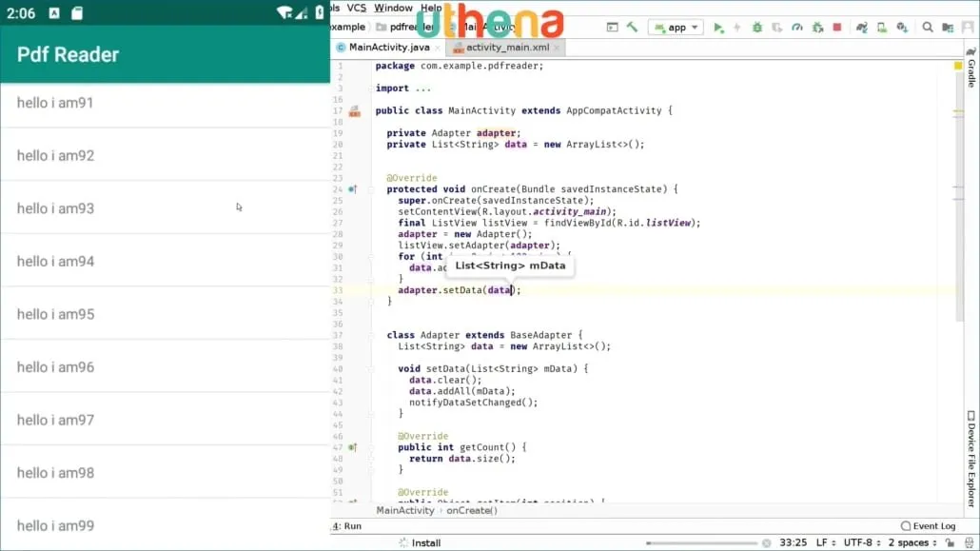Click Event Log button

pyautogui.click(x=929, y=526)
